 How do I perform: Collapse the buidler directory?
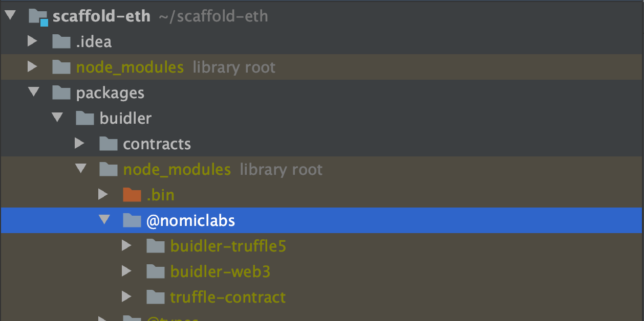[x=56, y=118]
